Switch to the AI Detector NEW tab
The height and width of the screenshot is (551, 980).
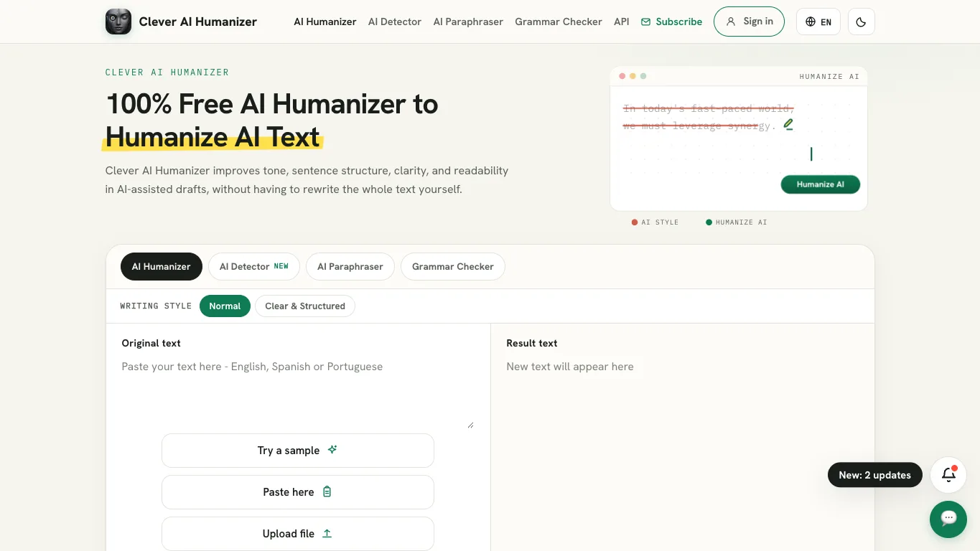(254, 266)
